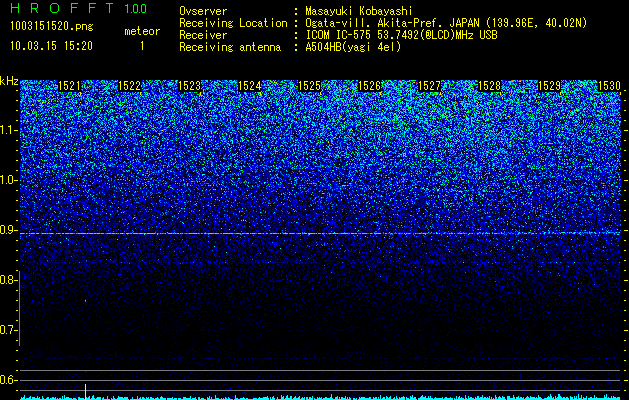Click the 0.6 frequency axis label

coord(9,380)
